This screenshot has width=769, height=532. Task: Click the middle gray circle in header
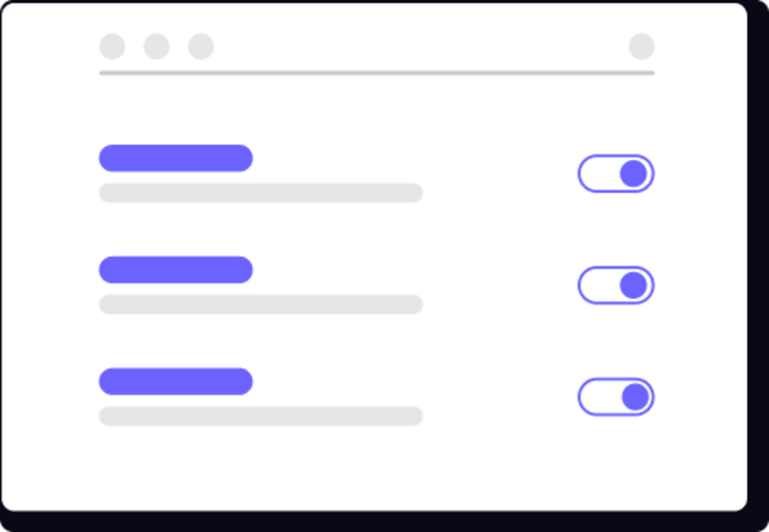[156, 46]
